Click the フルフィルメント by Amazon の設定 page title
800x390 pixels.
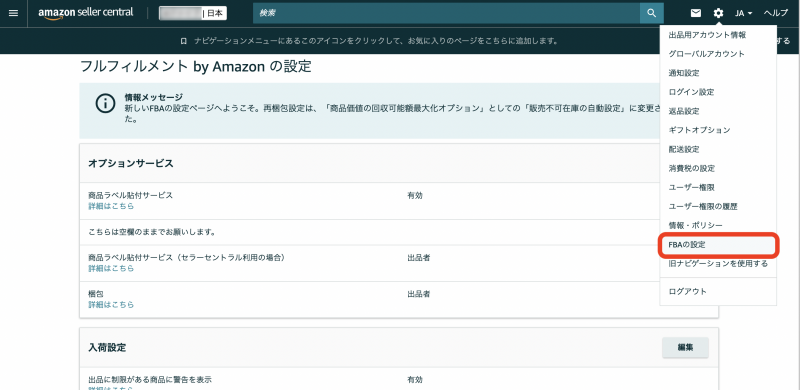pyautogui.click(x=195, y=66)
